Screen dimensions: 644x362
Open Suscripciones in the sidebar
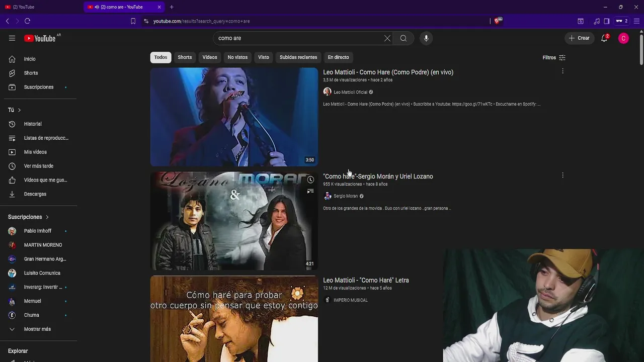point(38,87)
